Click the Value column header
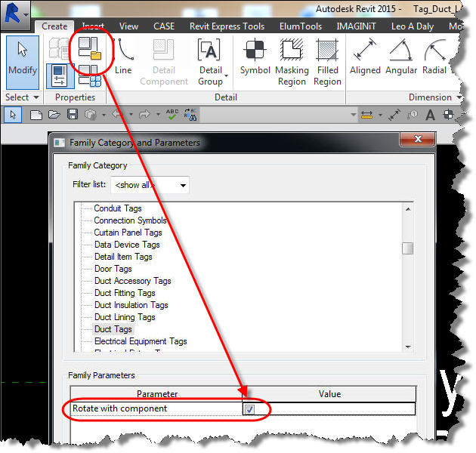Screen dimensions: 476x453 pyautogui.click(x=329, y=394)
